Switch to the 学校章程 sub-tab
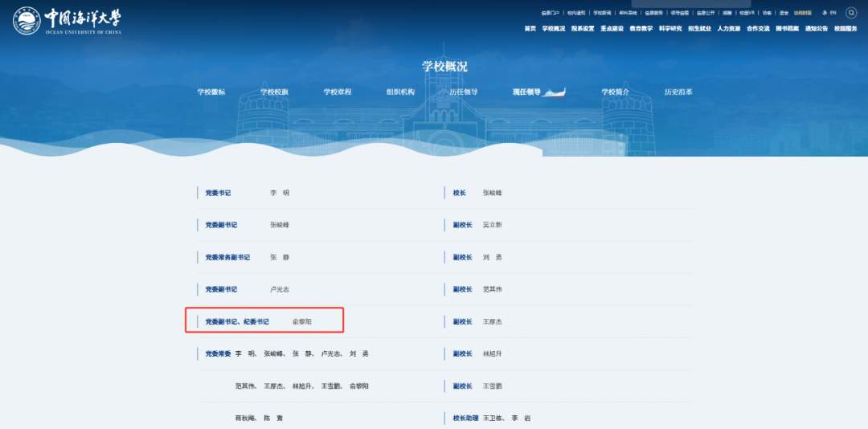This screenshot has width=868, height=429. click(x=338, y=92)
